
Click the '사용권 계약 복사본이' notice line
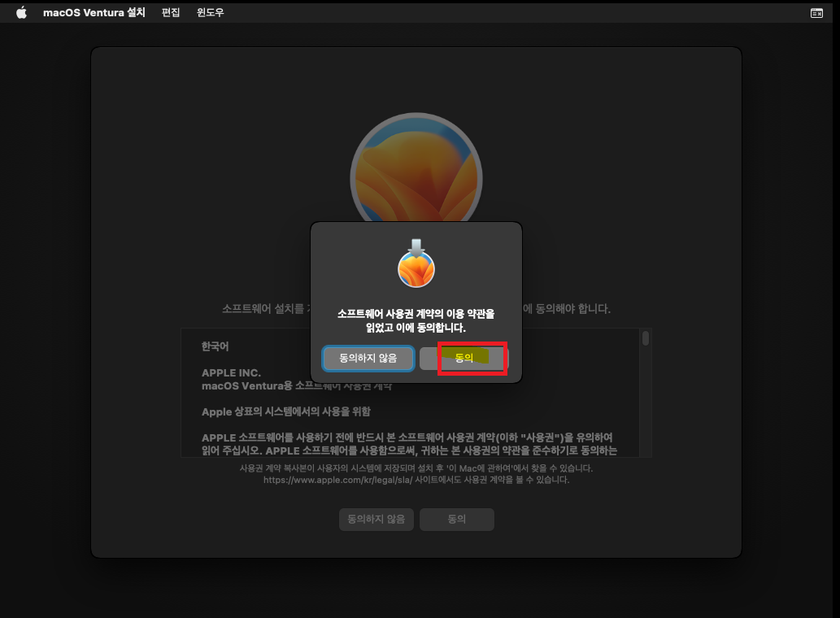(x=416, y=468)
